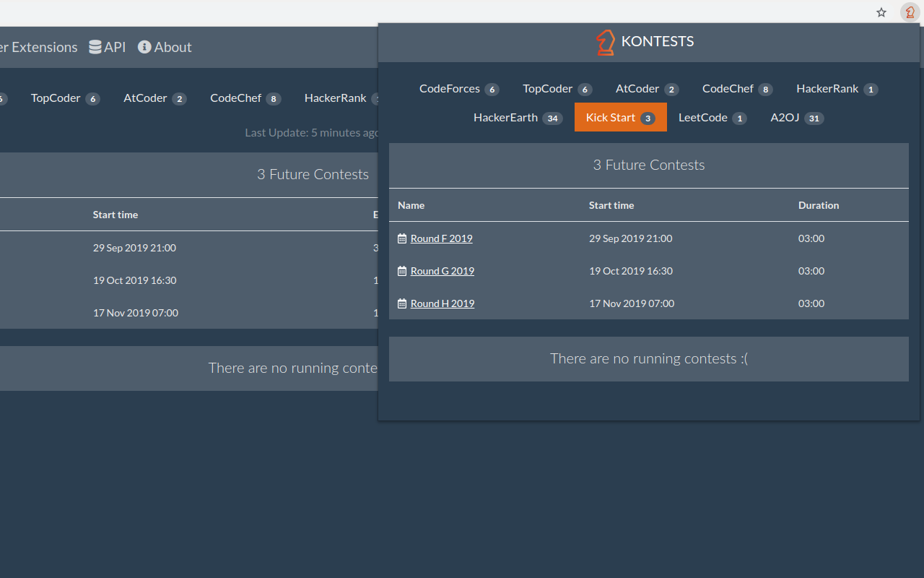The width and height of the screenshot is (924, 578).
Task: Select the HackerRank tab in the popup
Action: point(837,89)
